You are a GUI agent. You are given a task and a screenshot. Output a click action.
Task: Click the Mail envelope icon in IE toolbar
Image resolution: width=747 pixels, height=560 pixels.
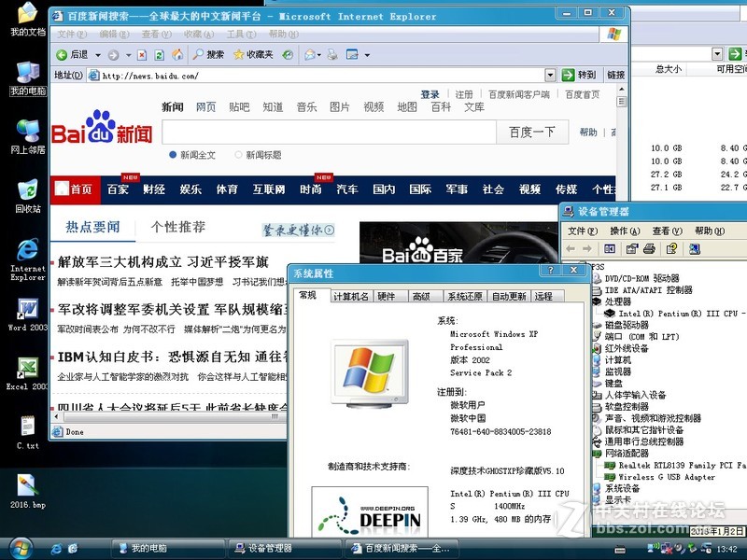coord(310,55)
